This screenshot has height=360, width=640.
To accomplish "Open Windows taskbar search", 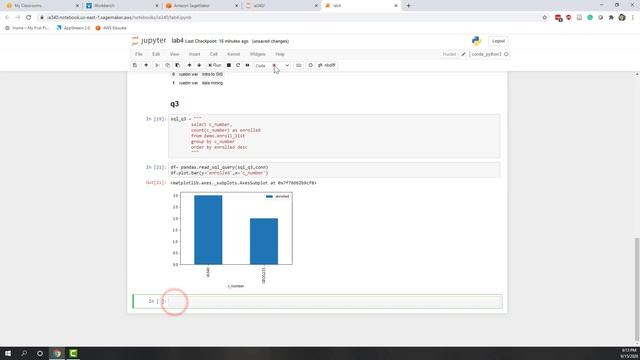I will [x=24, y=353].
